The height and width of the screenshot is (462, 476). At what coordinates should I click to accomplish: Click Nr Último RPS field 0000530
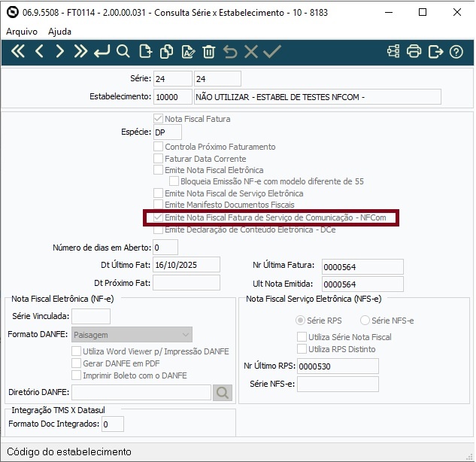[x=338, y=366]
